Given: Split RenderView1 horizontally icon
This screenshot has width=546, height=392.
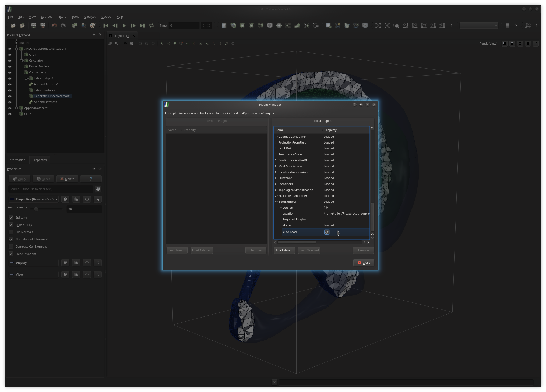Looking at the screenshot, I should coord(505,44).
